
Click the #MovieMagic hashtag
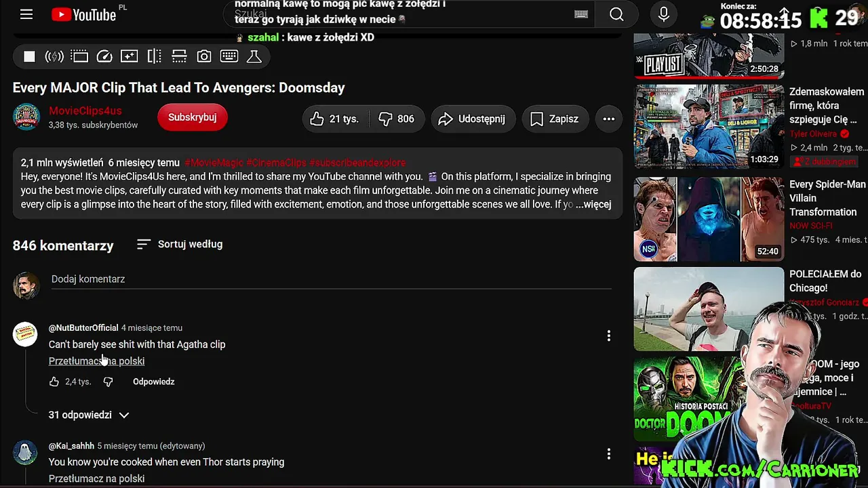(x=214, y=163)
